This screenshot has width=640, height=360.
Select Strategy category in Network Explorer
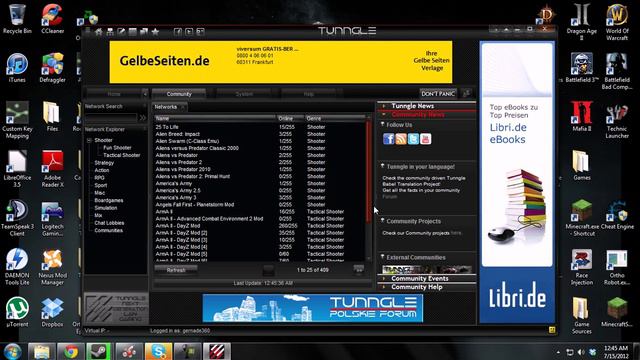click(104, 162)
